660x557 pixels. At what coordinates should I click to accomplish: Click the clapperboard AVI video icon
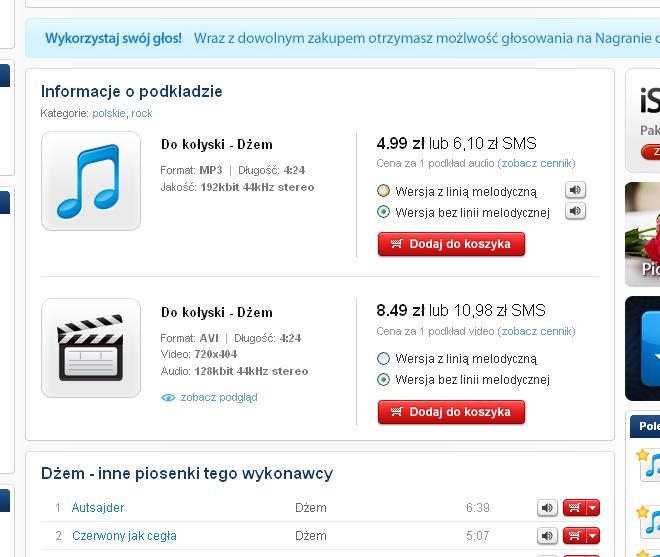point(91,348)
